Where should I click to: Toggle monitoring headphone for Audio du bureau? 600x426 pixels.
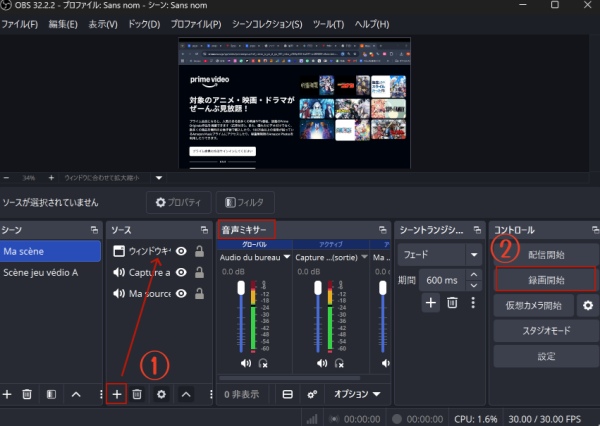click(263, 363)
